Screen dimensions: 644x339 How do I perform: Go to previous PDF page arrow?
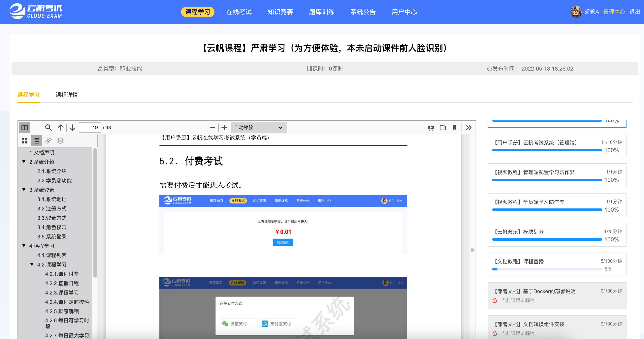61,128
